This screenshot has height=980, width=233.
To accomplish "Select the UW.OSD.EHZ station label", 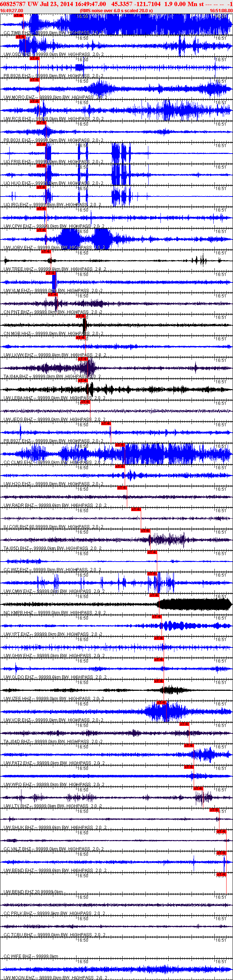I will (53, 54).
